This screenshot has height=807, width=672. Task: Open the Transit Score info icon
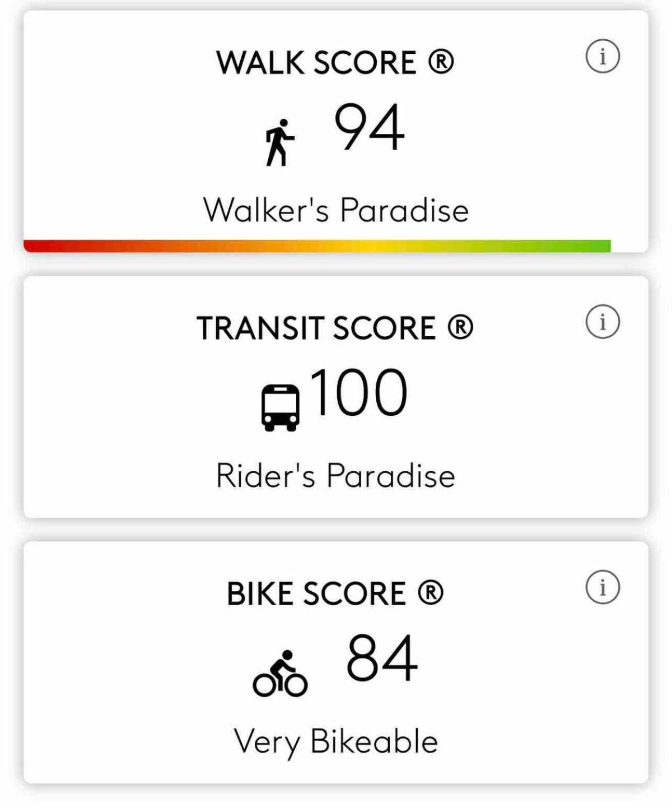[603, 322]
